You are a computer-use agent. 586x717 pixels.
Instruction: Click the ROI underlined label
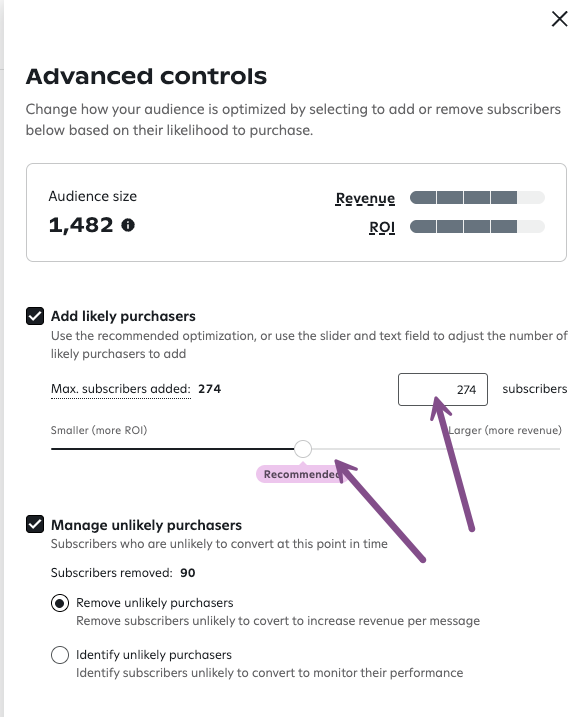[x=382, y=227]
